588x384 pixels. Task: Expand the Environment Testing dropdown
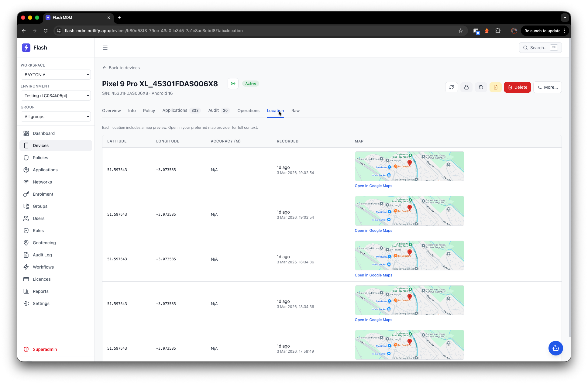click(56, 96)
